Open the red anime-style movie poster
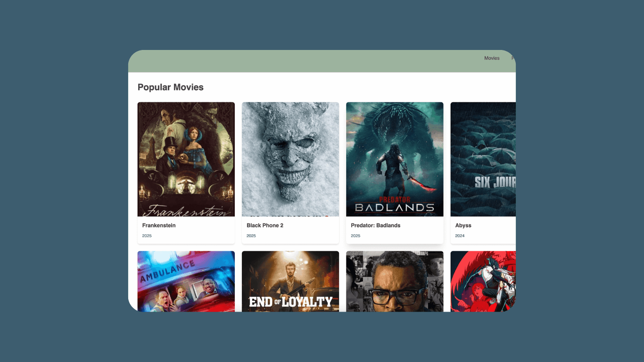This screenshot has height=362, width=644. point(483,281)
